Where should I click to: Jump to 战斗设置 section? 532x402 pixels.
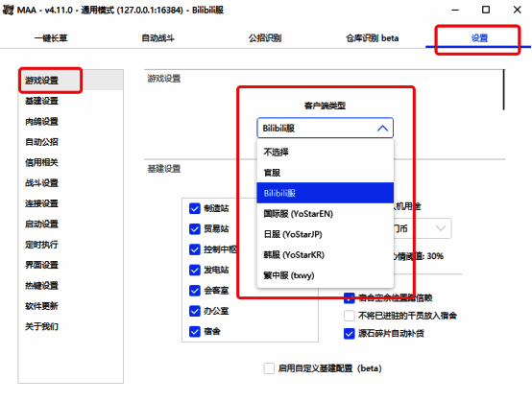70,183
